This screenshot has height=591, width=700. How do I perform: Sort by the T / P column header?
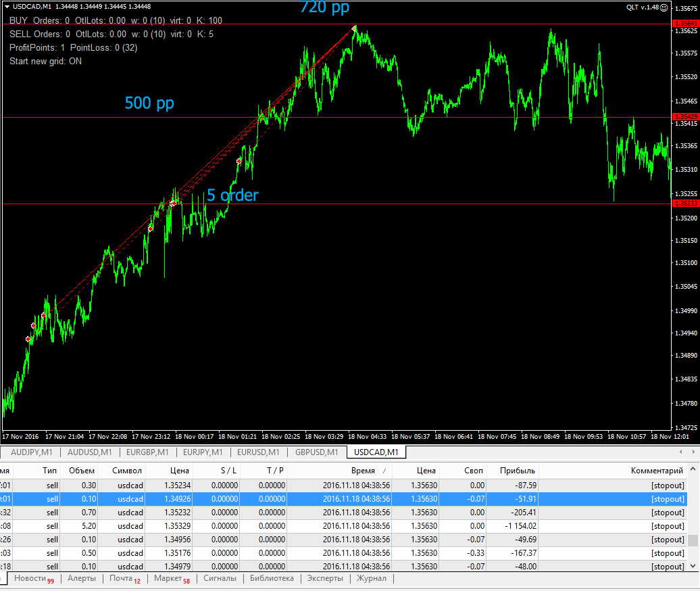[x=264, y=471]
